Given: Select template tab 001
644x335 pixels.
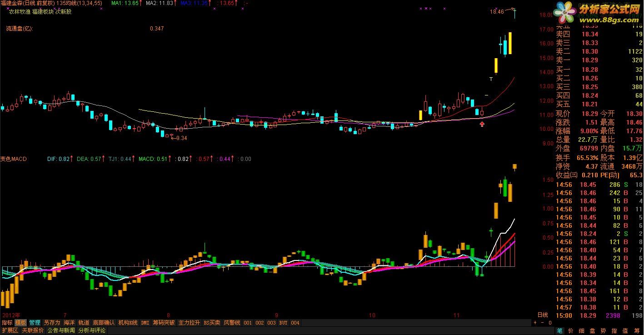Looking at the screenshot, I should (248, 323).
